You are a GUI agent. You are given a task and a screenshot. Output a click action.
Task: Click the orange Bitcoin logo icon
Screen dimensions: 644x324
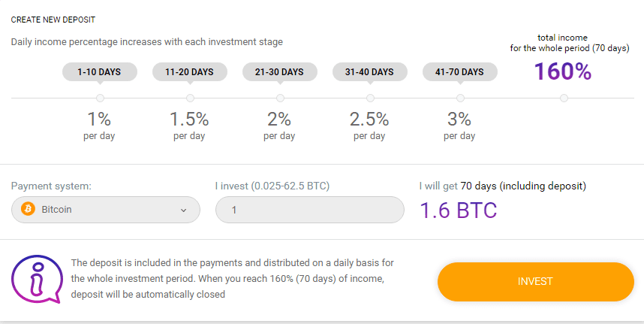point(29,210)
